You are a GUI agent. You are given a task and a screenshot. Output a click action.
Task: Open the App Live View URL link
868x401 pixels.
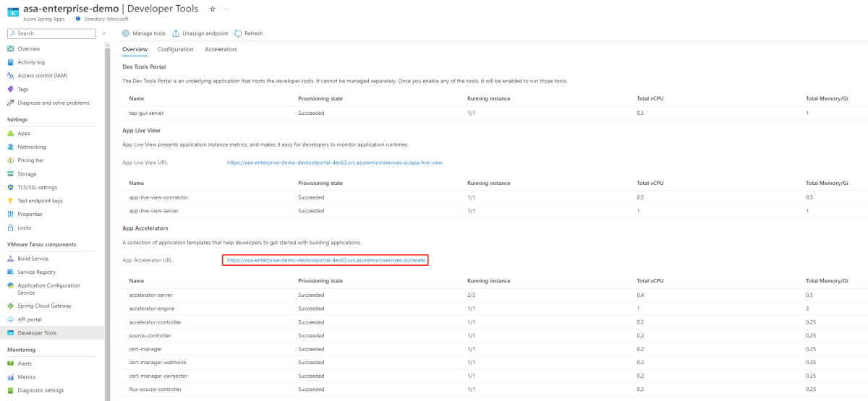[334, 163]
